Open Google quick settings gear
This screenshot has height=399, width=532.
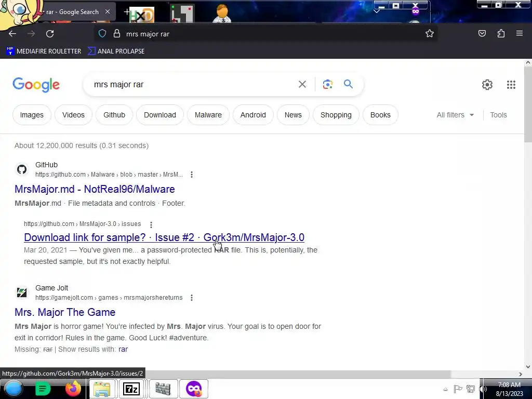click(x=487, y=85)
